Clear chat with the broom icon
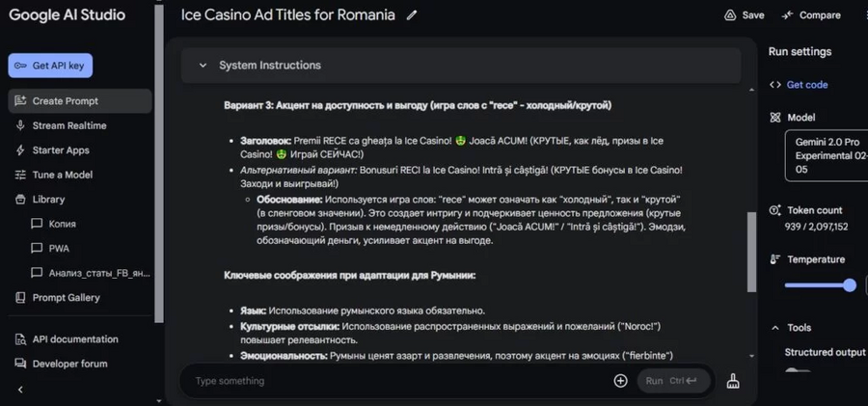This screenshot has width=868, height=406. pos(733,381)
